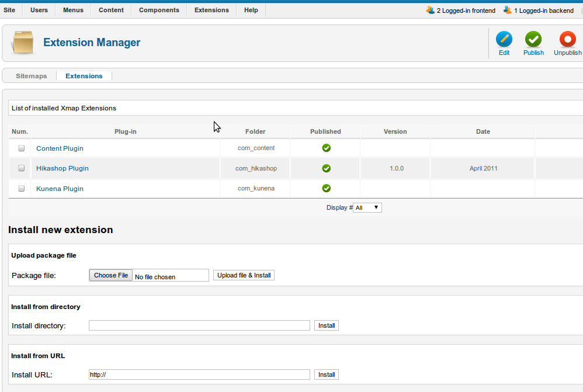Click the green Publish toolbar icon
The image size is (583, 392).
[533, 40]
